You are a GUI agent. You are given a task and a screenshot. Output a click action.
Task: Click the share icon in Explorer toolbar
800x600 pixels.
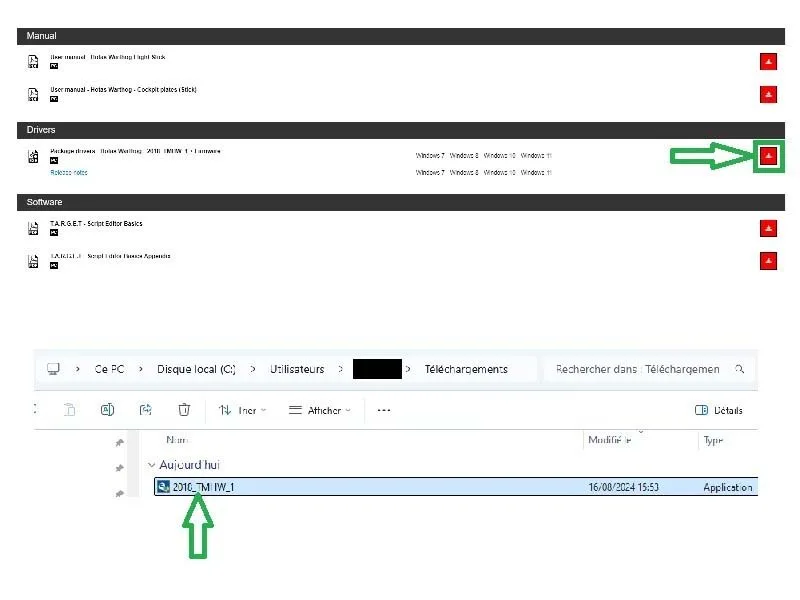point(146,410)
